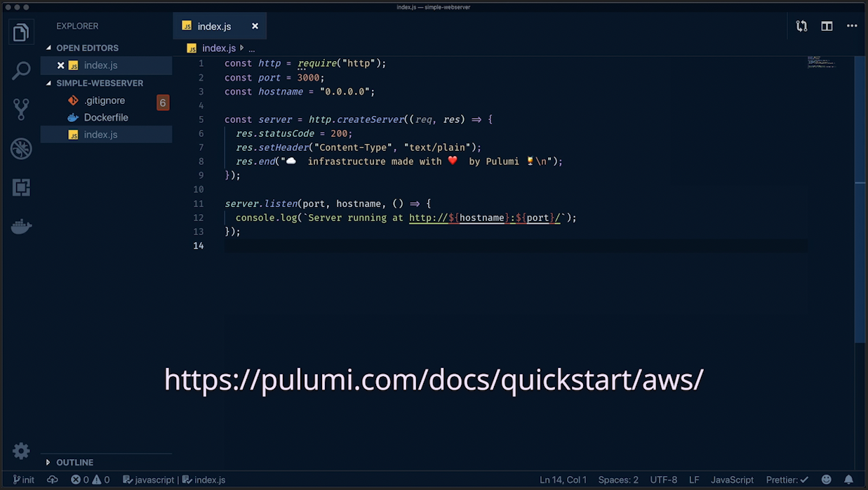Open the Manage gear menu
The height and width of the screenshot is (490, 868).
[21, 451]
